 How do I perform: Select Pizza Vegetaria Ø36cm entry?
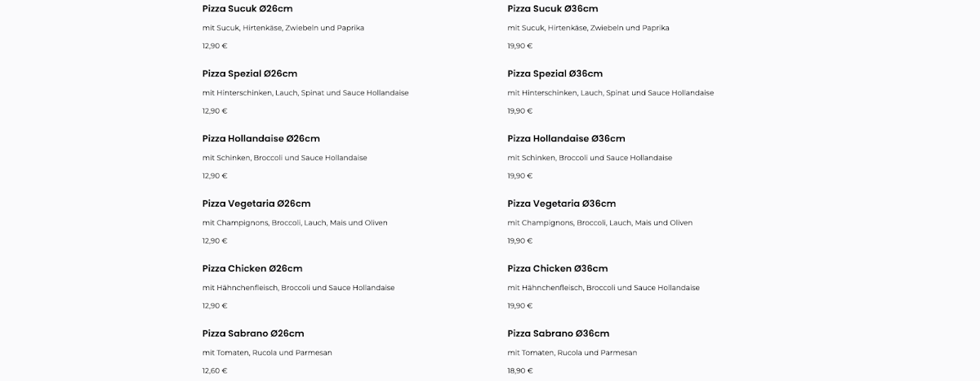tap(562, 204)
